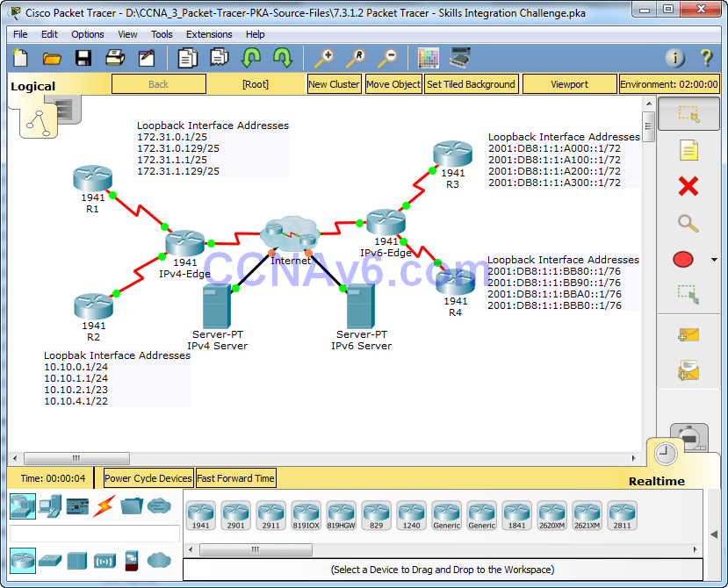
Task: Click the Fast Forward Time button
Action: point(235,478)
